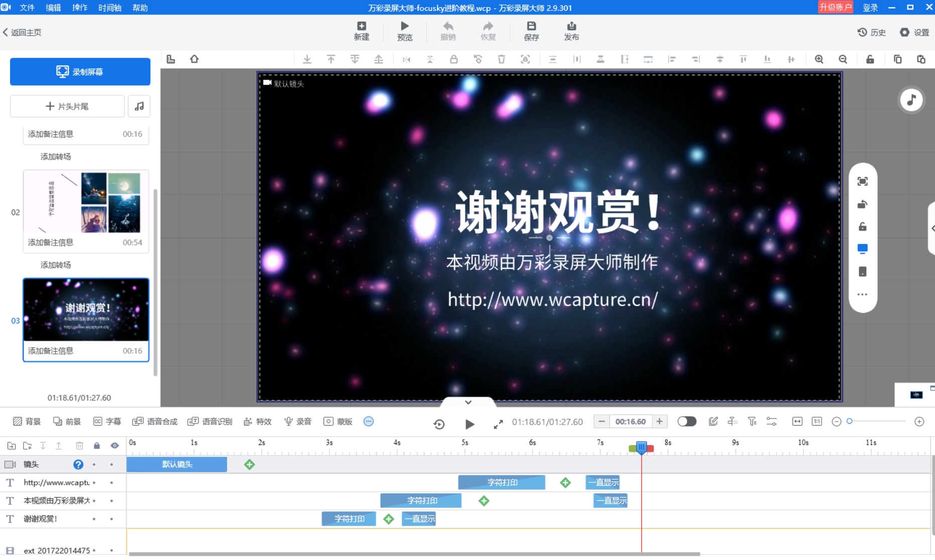Open the 帮助 menu
The width and height of the screenshot is (935, 560).
(x=140, y=8)
